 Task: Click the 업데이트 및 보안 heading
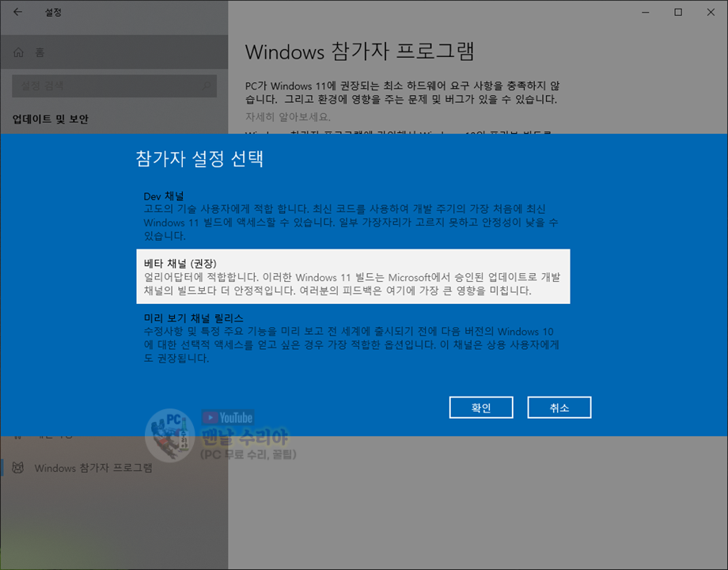50,119
